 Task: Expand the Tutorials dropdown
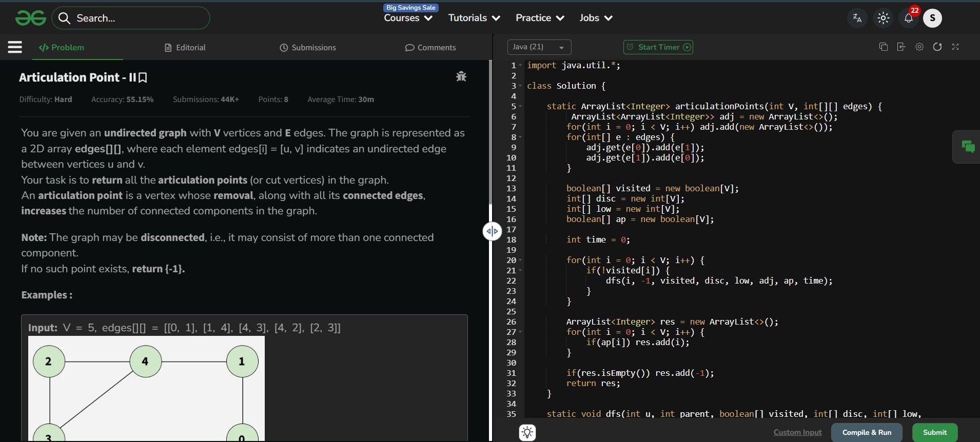tap(474, 18)
